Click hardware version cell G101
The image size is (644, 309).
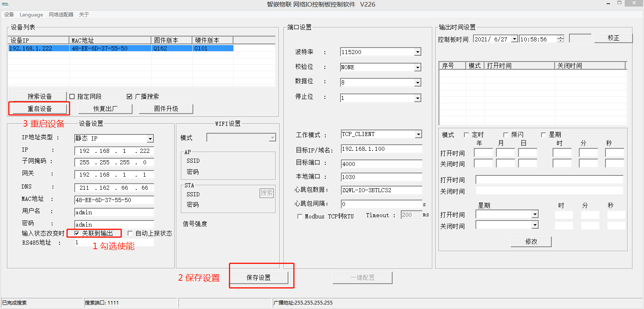(x=201, y=48)
